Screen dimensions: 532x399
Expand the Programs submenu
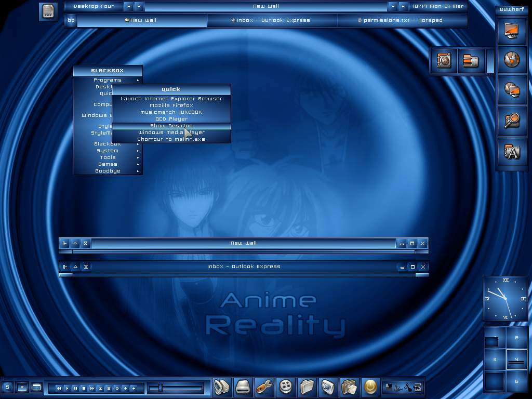coord(108,80)
